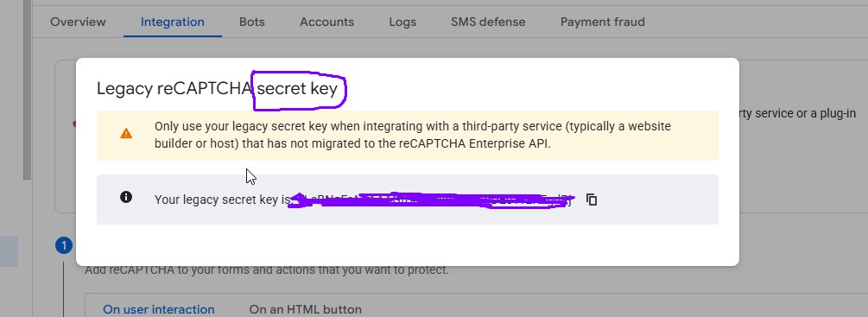Click the Legacy reCAPTCHA secret key heading

217,88
